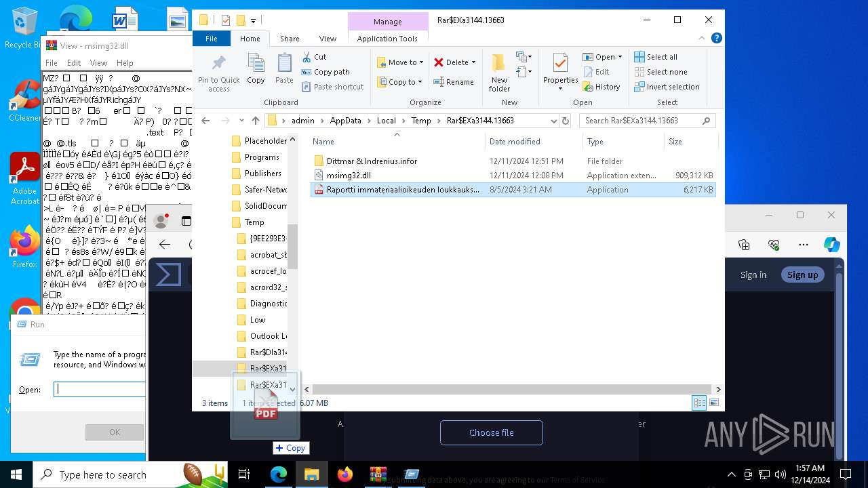Open Help menu in WinRAR viewer
This screenshot has width=868, height=488.
tap(125, 62)
